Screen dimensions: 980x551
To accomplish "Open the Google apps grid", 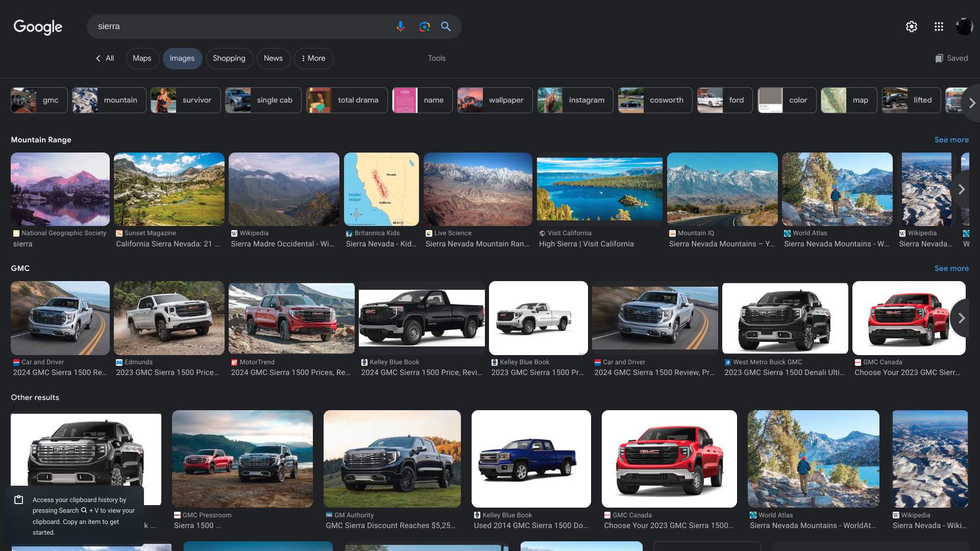I will pos(939,27).
